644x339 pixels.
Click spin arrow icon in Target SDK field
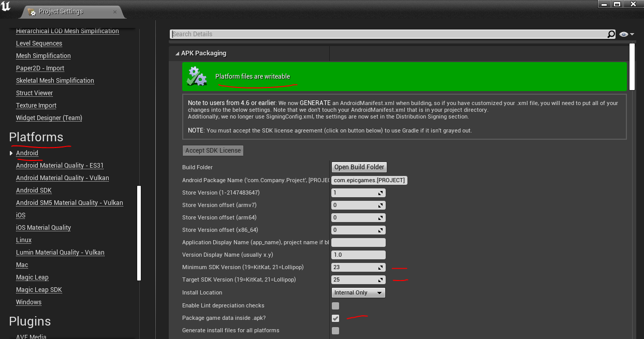coord(380,280)
